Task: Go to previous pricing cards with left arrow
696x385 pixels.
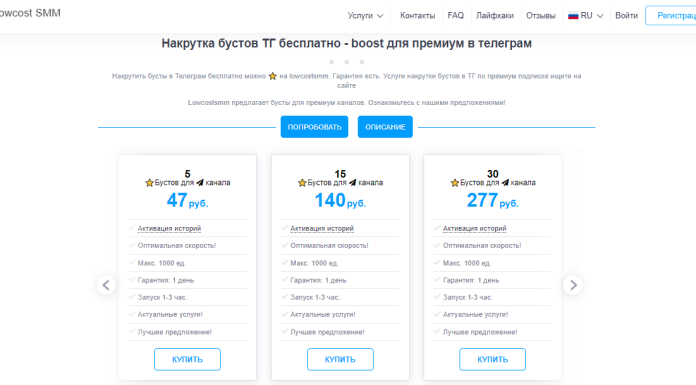Action: (x=106, y=285)
